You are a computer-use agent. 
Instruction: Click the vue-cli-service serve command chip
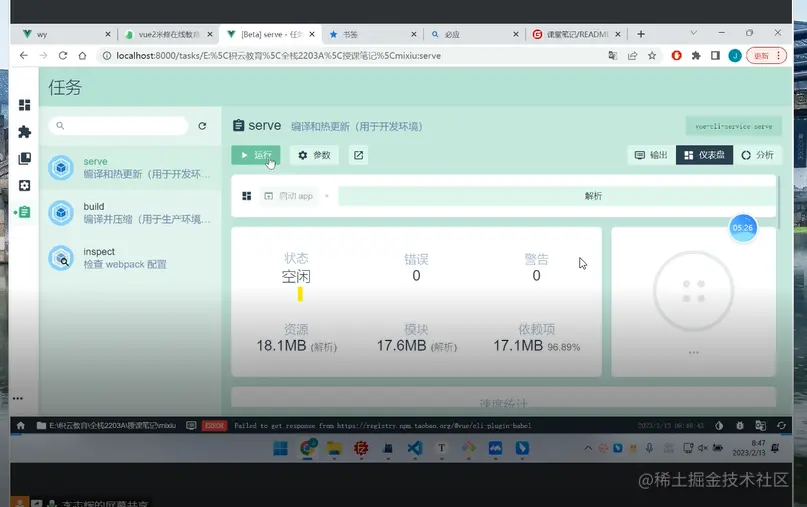pos(733,126)
